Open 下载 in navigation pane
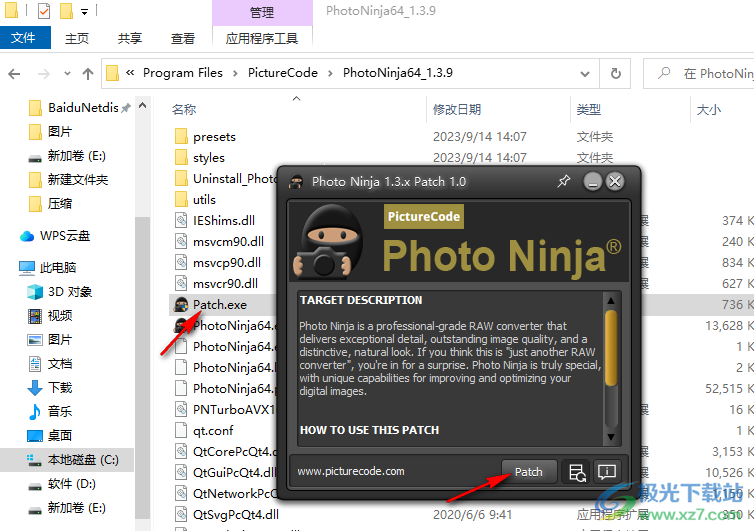The width and height of the screenshot is (754, 531). click(60, 388)
